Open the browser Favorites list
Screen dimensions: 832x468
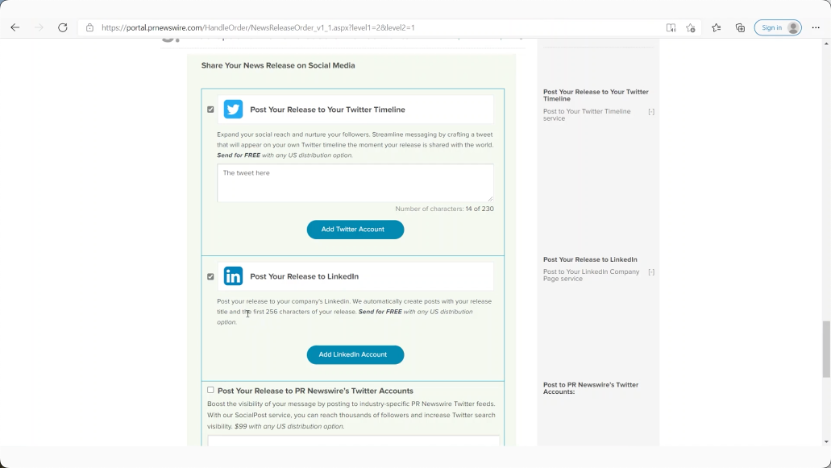(x=716, y=28)
